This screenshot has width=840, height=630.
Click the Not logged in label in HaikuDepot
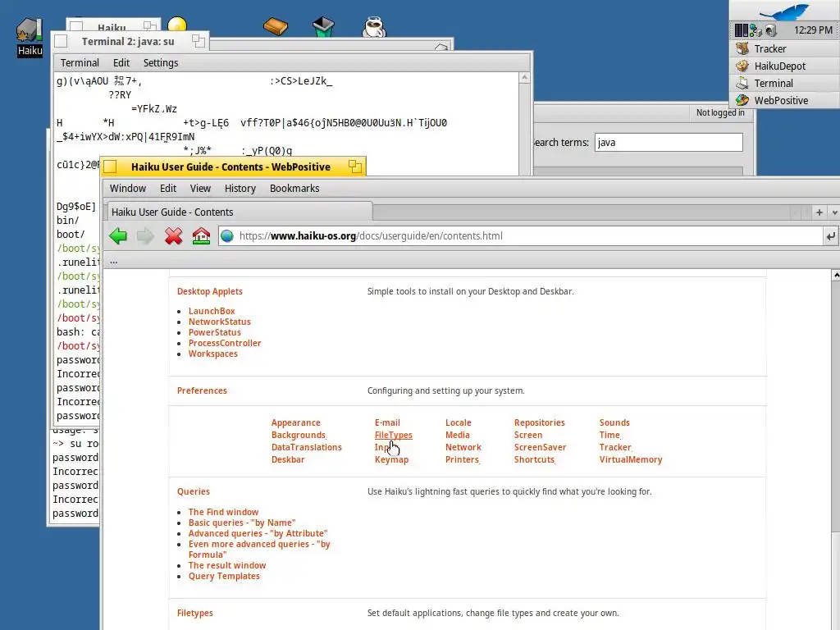coord(720,112)
